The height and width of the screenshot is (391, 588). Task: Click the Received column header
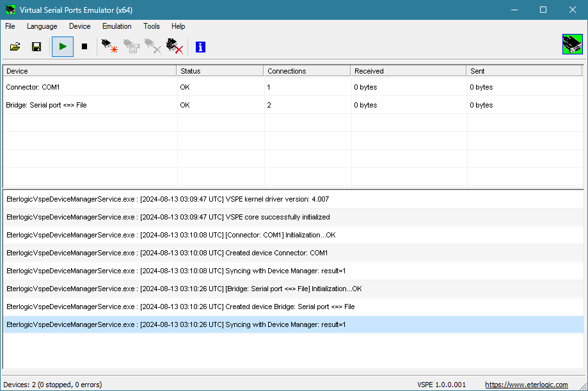point(408,71)
